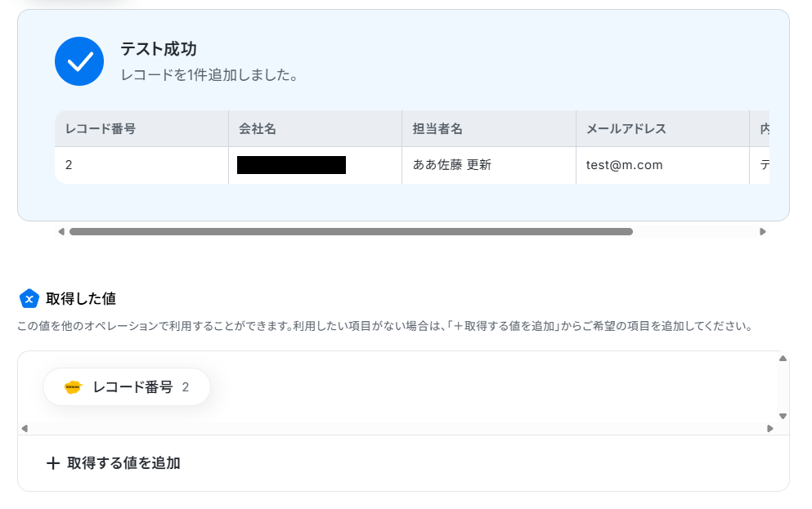
Task: Click the kintone cloud icon in the chip
Action: [73, 387]
